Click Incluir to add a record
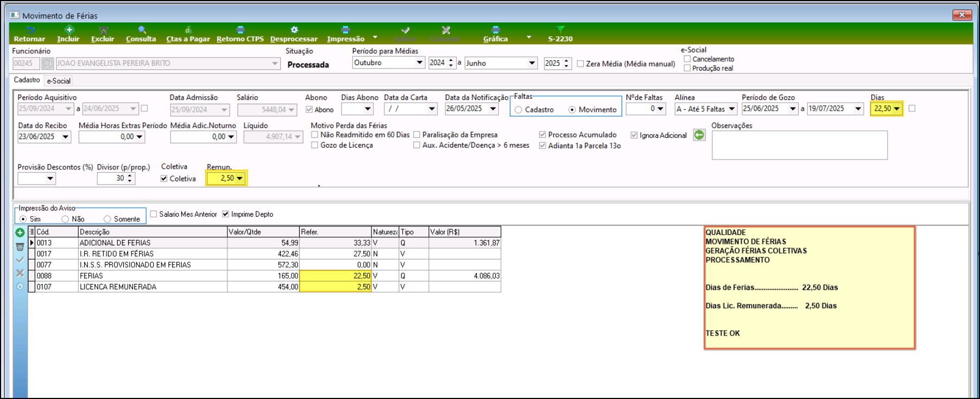 (x=68, y=34)
